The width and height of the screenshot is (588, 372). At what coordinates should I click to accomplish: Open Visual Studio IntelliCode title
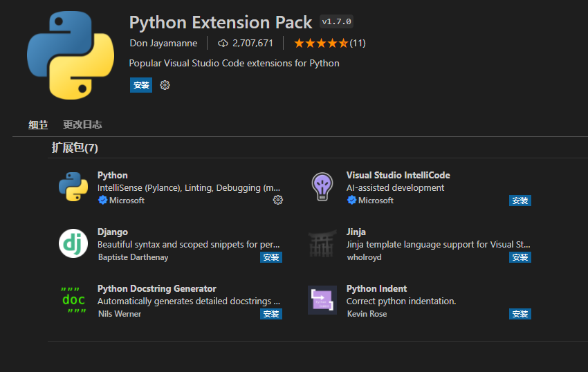point(398,175)
